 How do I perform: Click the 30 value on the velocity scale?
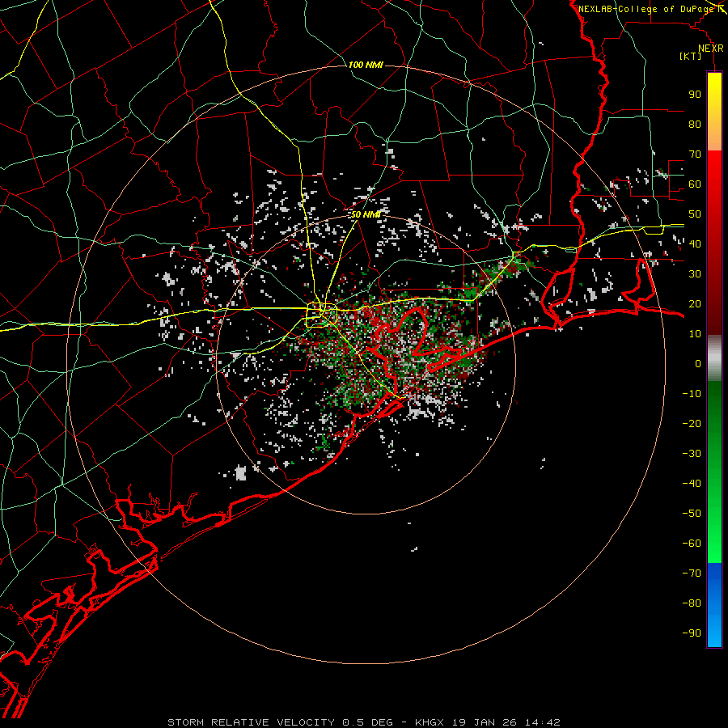(x=695, y=274)
